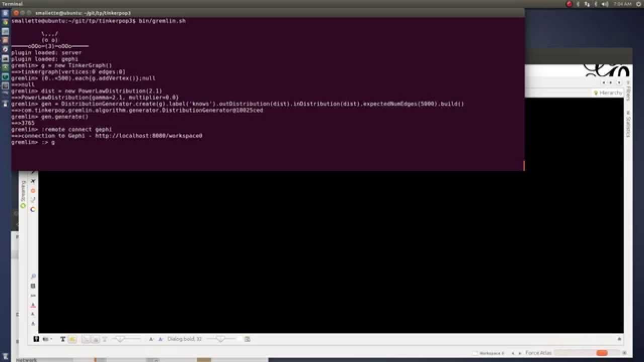
Task: Click the red underlined A icon in Gephi
Action: [x=33, y=305]
